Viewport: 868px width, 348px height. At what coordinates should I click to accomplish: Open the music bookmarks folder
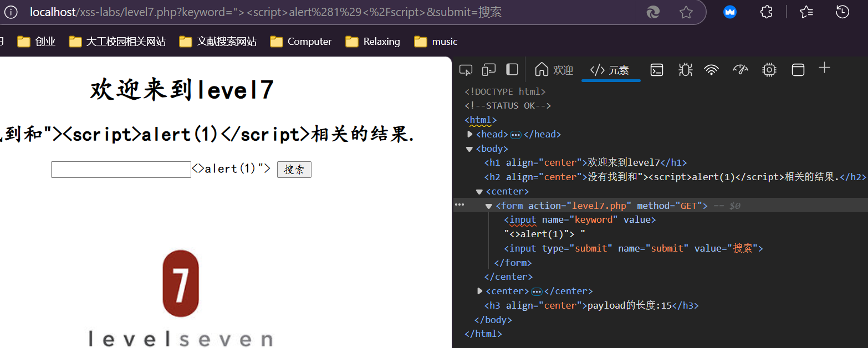click(x=437, y=42)
